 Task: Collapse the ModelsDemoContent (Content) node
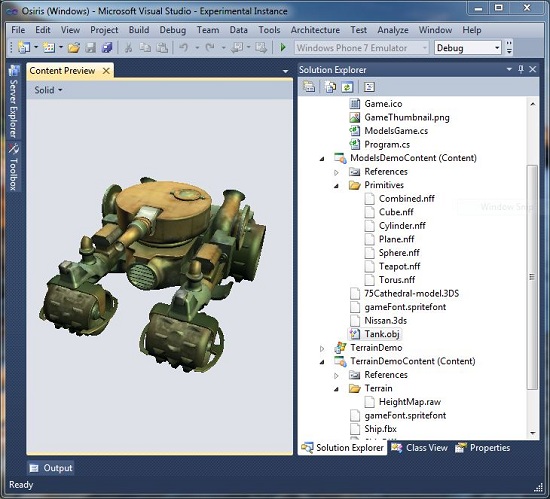(322, 159)
